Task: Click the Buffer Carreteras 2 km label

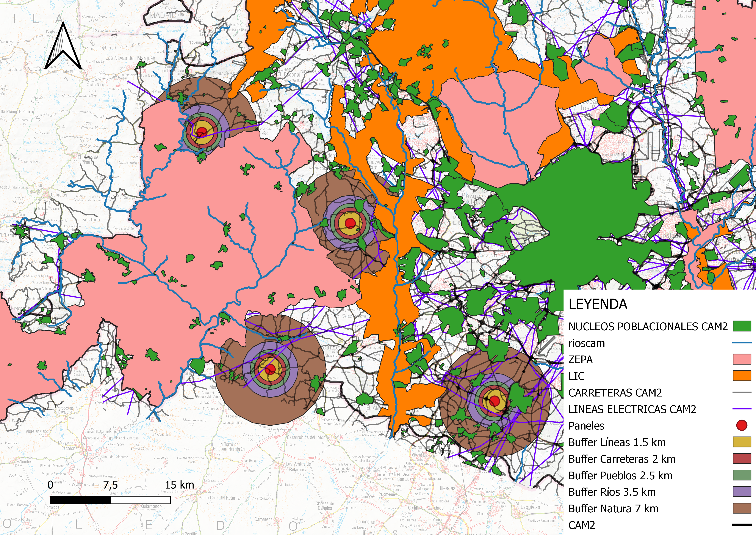Action: tap(622, 459)
